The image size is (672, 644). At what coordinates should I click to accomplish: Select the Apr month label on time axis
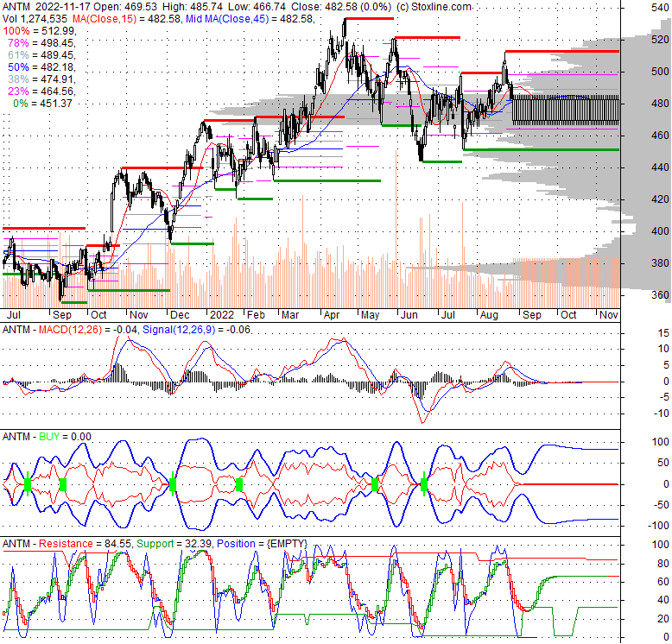pos(332,315)
